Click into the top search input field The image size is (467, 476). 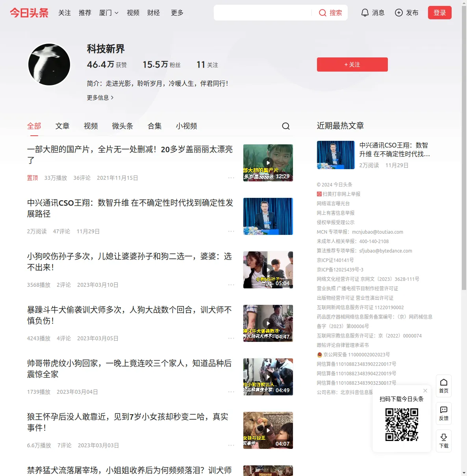[x=263, y=13]
